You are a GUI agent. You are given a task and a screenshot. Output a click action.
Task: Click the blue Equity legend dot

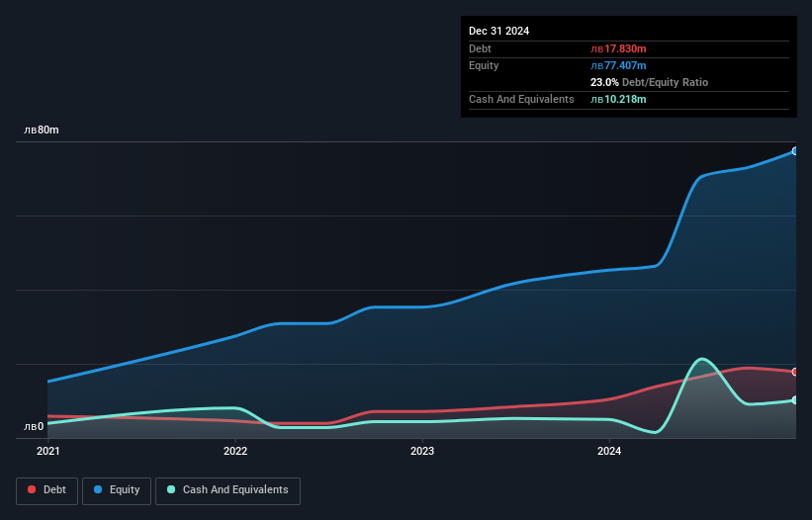pyautogui.click(x=98, y=489)
